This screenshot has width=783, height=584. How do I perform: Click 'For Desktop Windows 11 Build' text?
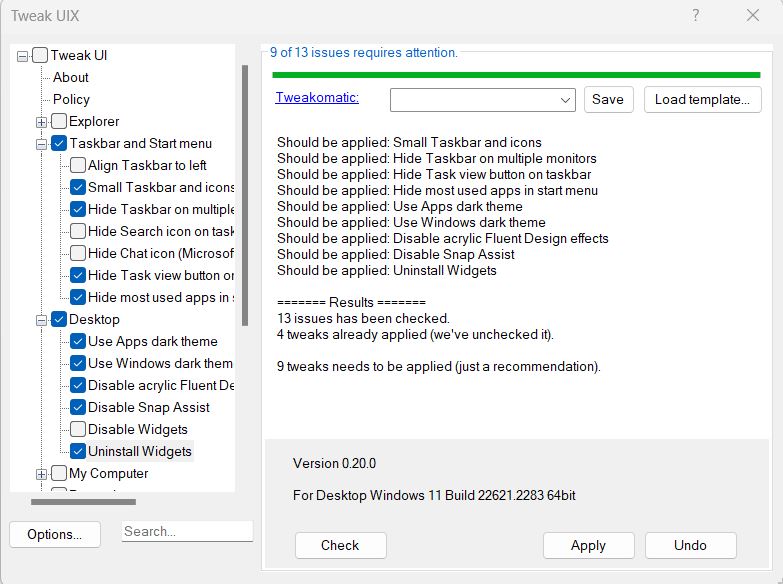tap(434, 495)
